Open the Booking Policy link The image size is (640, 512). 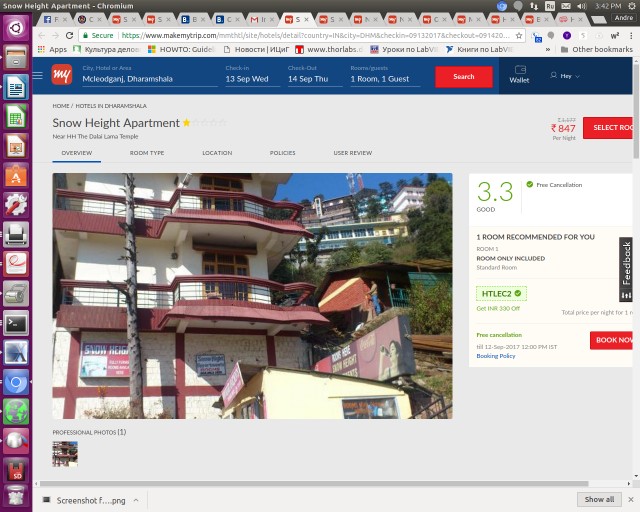(496, 356)
